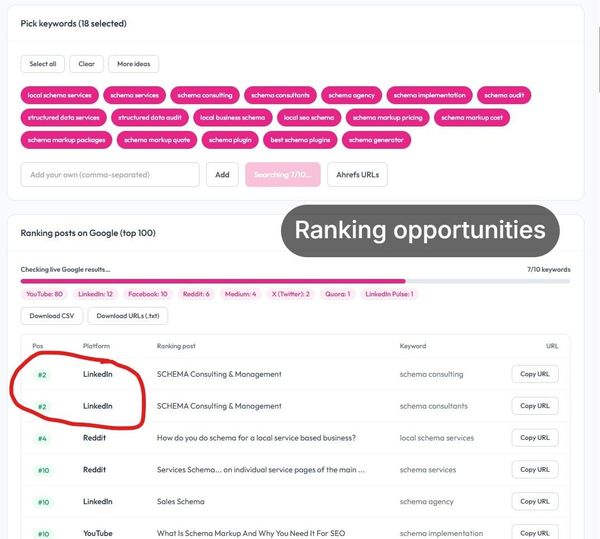This screenshot has width=600, height=539.
Task: Click the Pos column header
Action: tap(38, 346)
